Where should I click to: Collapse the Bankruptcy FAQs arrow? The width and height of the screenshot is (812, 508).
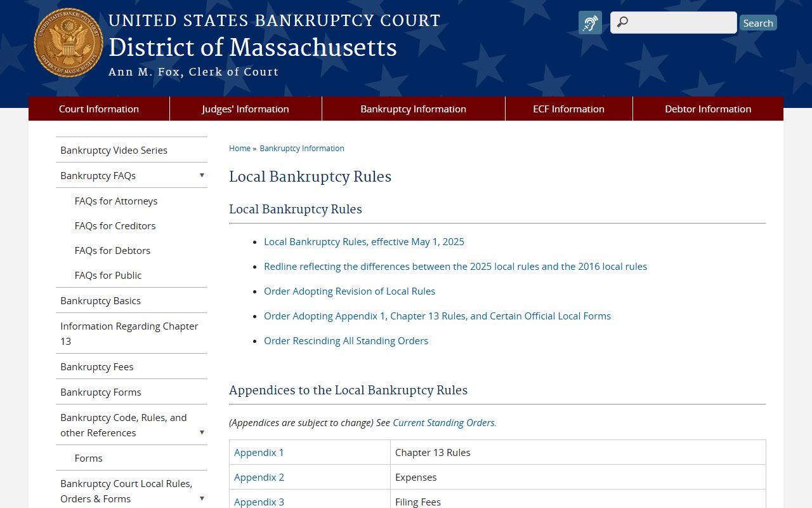point(202,175)
